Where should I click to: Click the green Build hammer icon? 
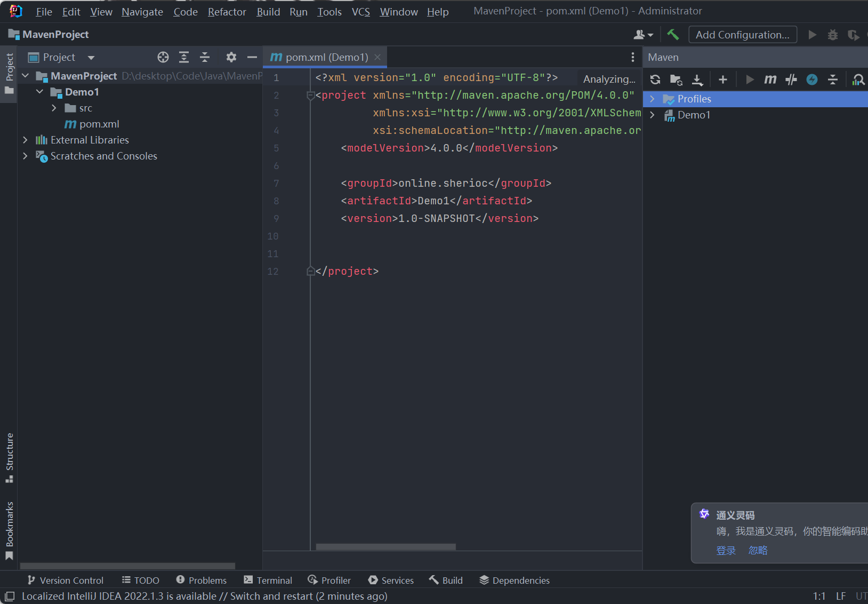[673, 35]
